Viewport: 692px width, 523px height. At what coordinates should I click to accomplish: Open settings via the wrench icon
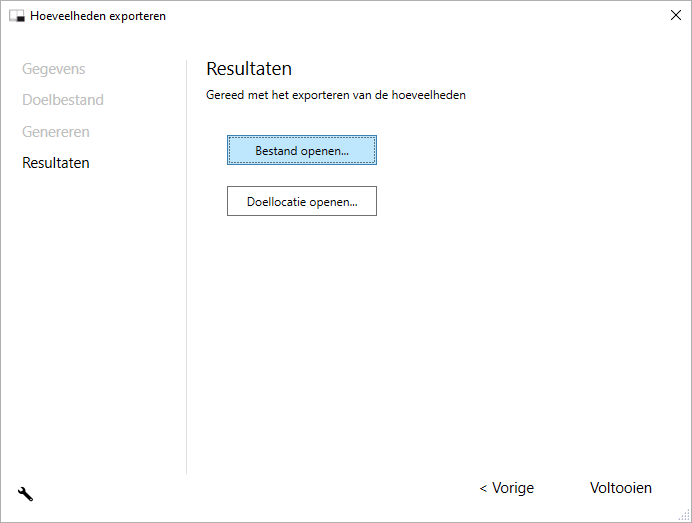point(26,493)
